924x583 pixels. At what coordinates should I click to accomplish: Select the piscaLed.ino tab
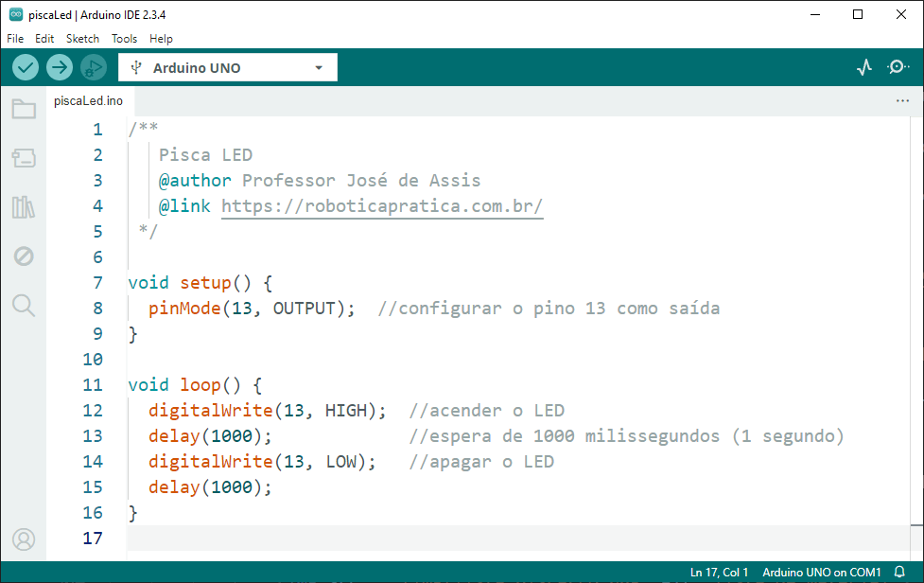point(88,101)
